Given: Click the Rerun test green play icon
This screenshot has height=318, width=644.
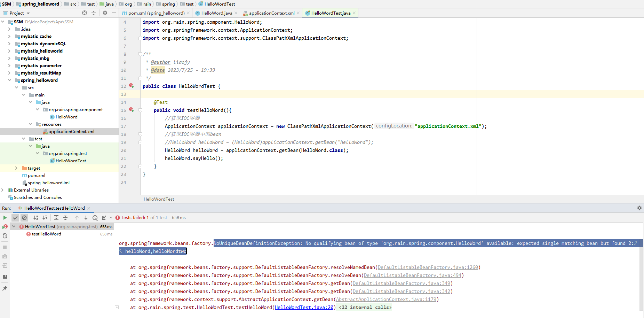Looking at the screenshot, I should click(5, 218).
